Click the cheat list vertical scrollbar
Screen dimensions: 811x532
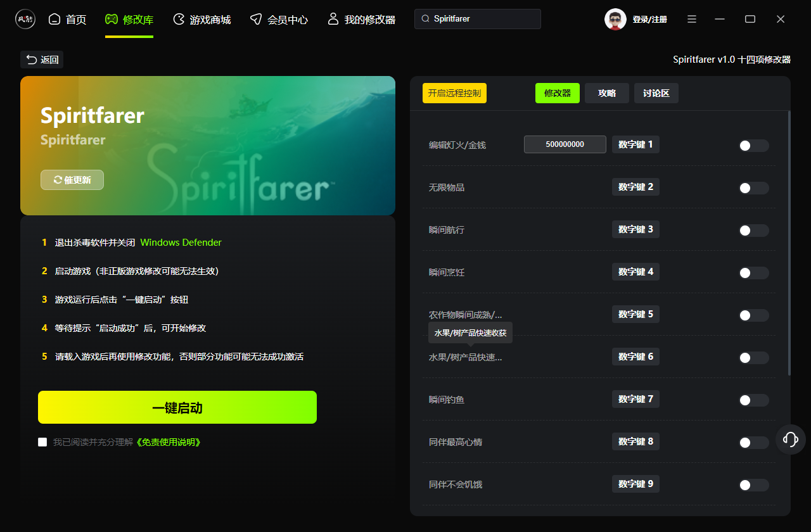789,243
